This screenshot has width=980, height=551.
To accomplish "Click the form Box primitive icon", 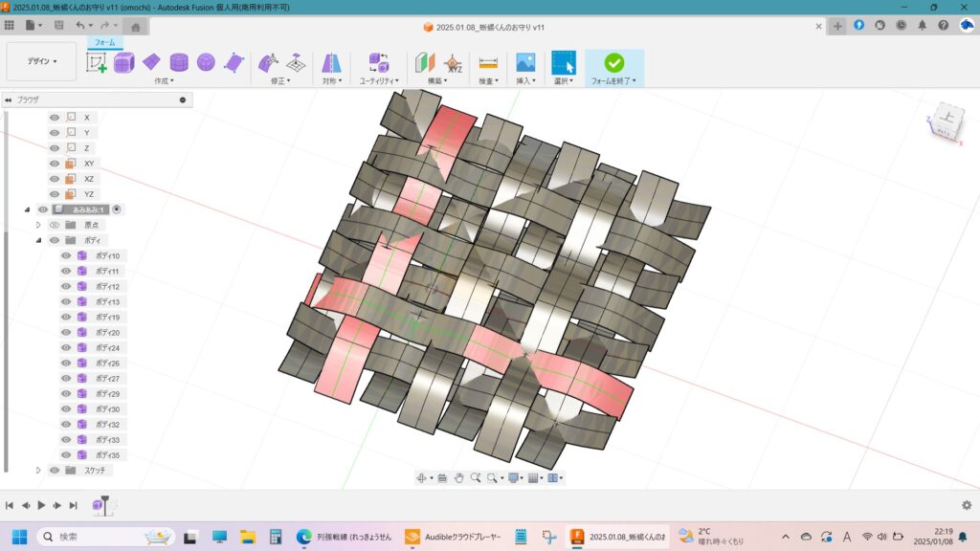I will (x=124, y=62).
